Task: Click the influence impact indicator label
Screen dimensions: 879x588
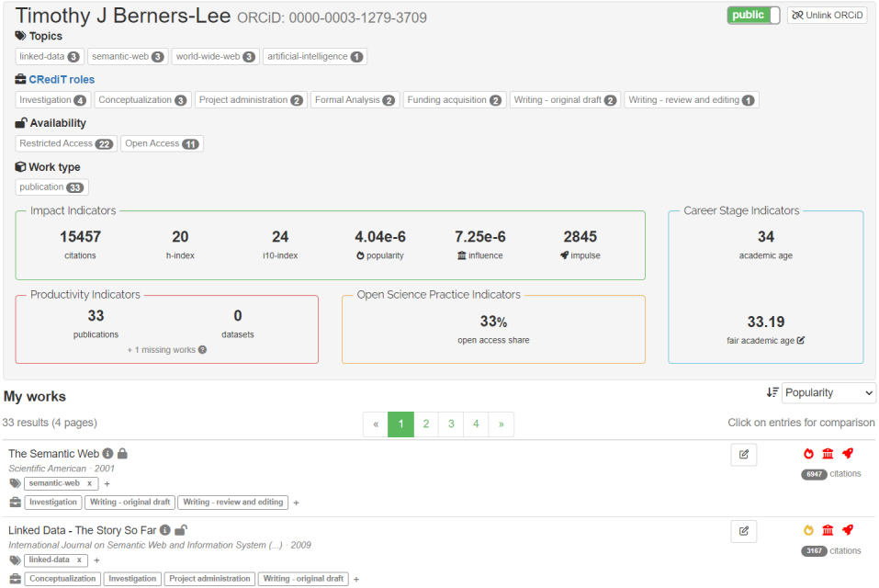Action: [x=479, y=255]
